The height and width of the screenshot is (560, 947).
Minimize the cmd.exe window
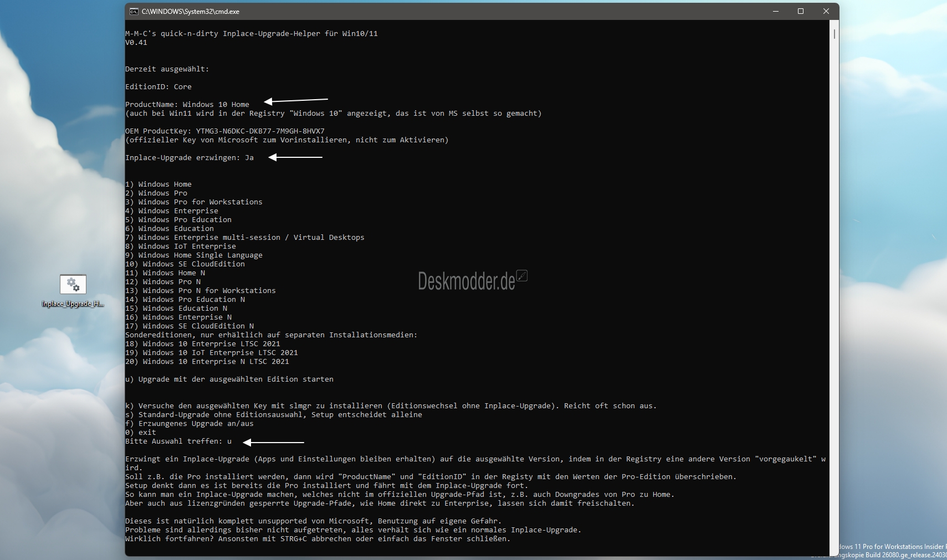click(x=776, y=12)
